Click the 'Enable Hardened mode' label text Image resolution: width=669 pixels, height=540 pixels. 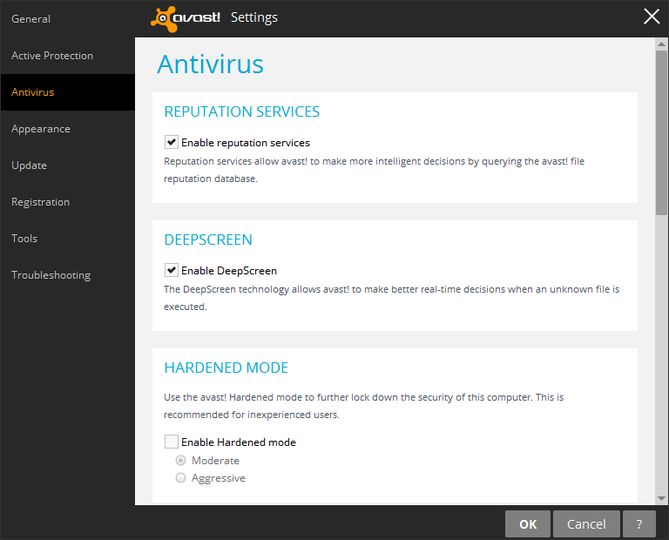click(x=239, y=442)
